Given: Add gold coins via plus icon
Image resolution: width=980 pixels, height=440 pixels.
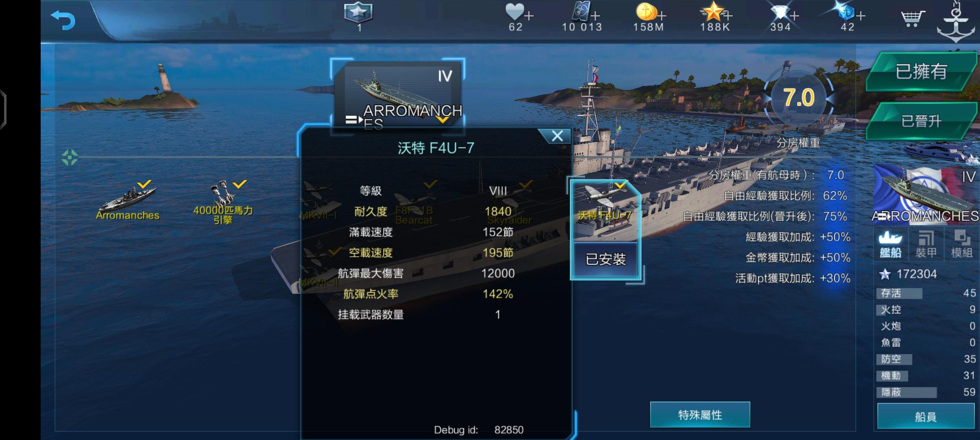Looking at the screenshot, I should [x=662, y=16].
